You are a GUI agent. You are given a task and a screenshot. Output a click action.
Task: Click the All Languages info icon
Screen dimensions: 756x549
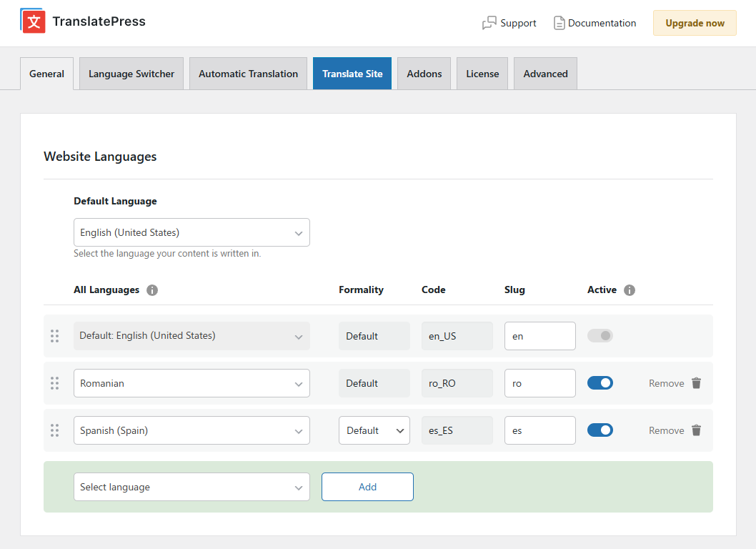tap(152, 290)
